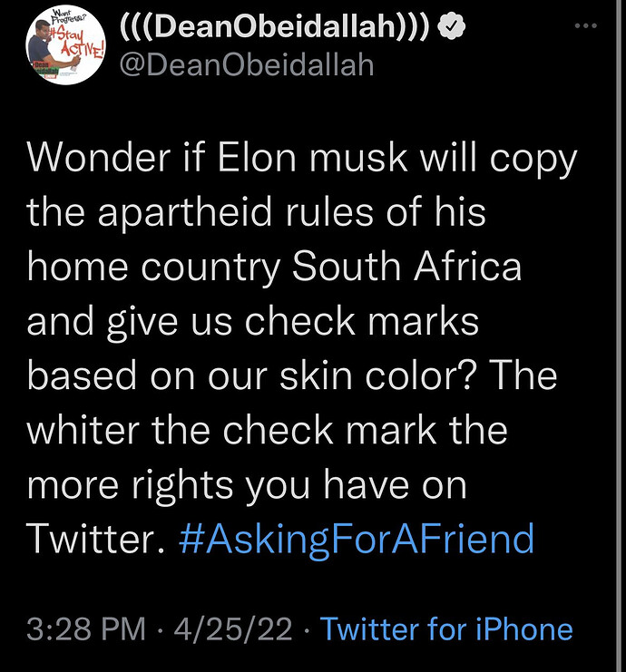
Task: Click the word "Twitter." before the hashtag
Action: coord(95,539)
